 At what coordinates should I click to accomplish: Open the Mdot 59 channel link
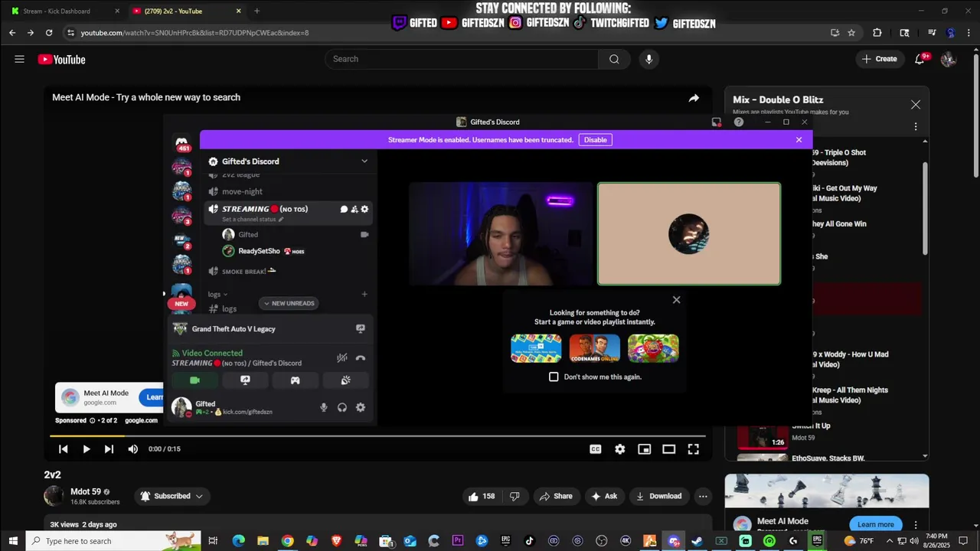(86, 491)
